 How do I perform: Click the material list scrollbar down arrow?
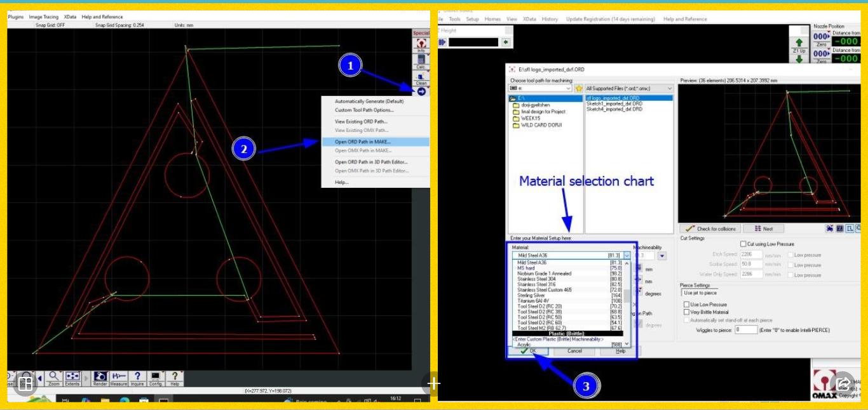(627, 345)
